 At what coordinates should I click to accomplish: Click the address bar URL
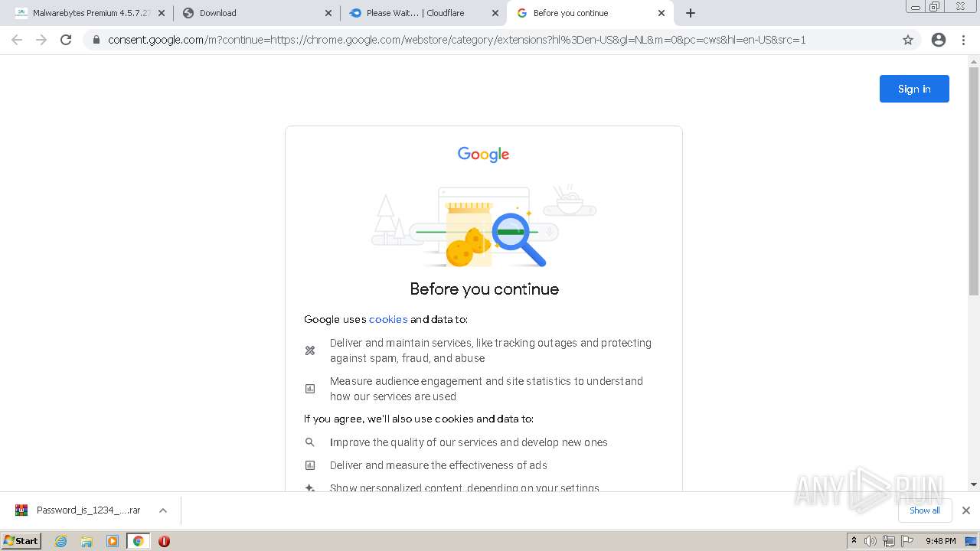pyautogui.click(x=456, y=40)
